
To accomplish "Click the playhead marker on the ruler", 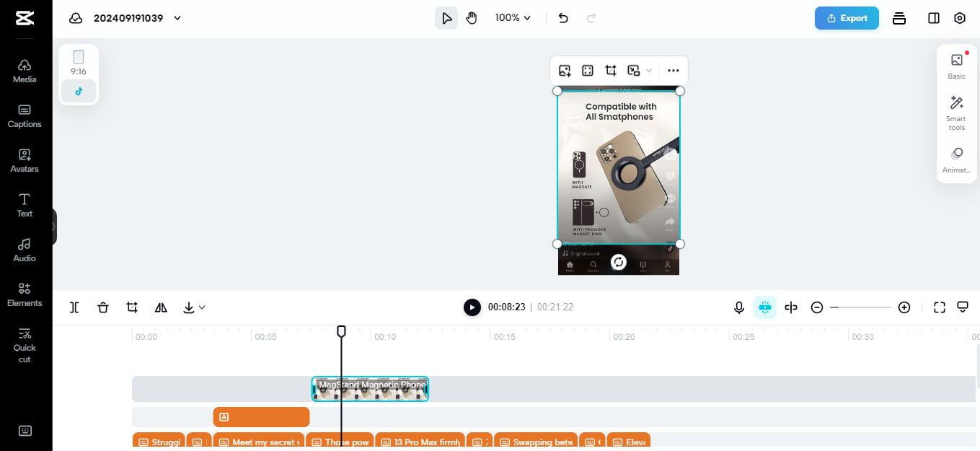I will [x=341, y=330].
